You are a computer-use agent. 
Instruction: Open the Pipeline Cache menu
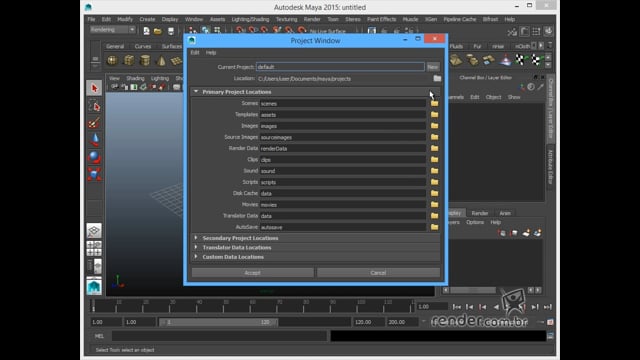point(460,19)
